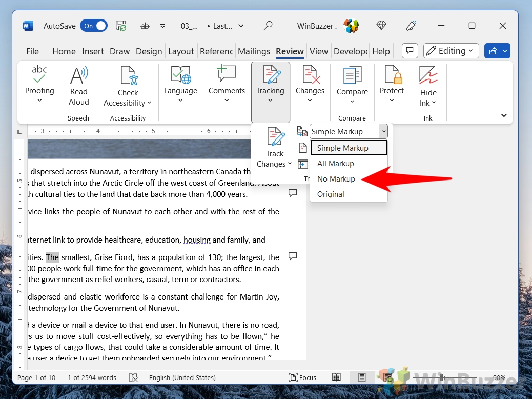Collapse the Tracking group button
Image resolution: width=532 pixels, height=399 pixels.
tap(271, 92)
